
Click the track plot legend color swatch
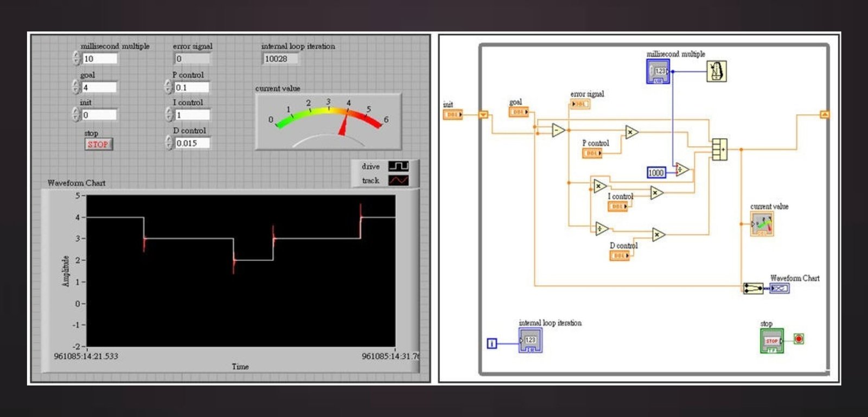398,181
